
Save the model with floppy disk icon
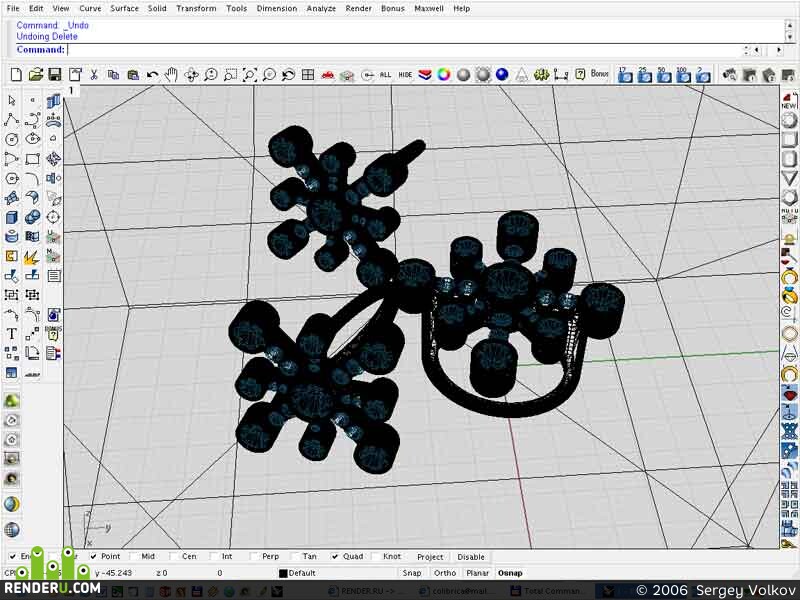pos(55,75)
